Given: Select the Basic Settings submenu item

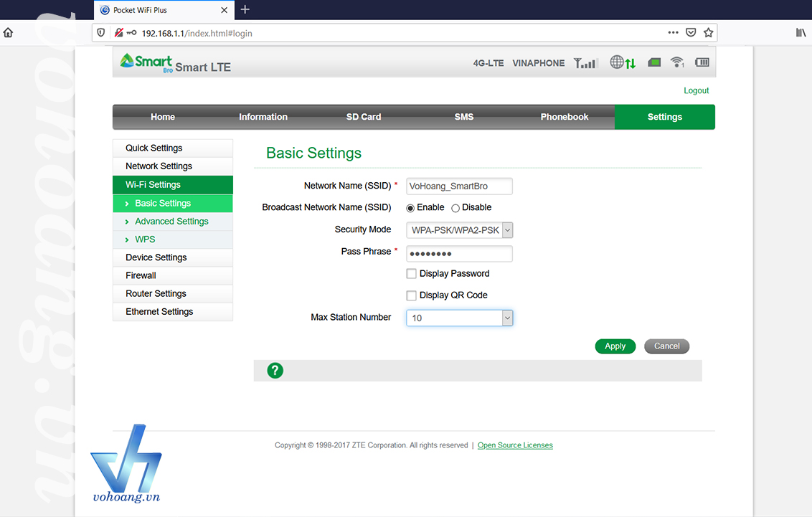Looking at the screenshot, I should click(x=172, y=204).
